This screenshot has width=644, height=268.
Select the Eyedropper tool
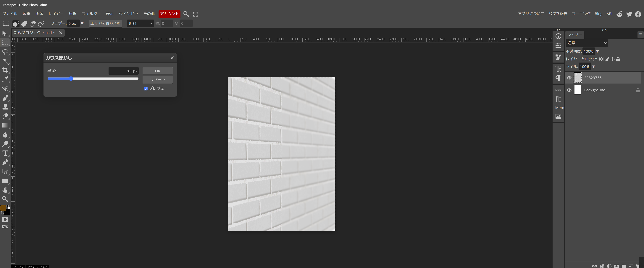5,80
